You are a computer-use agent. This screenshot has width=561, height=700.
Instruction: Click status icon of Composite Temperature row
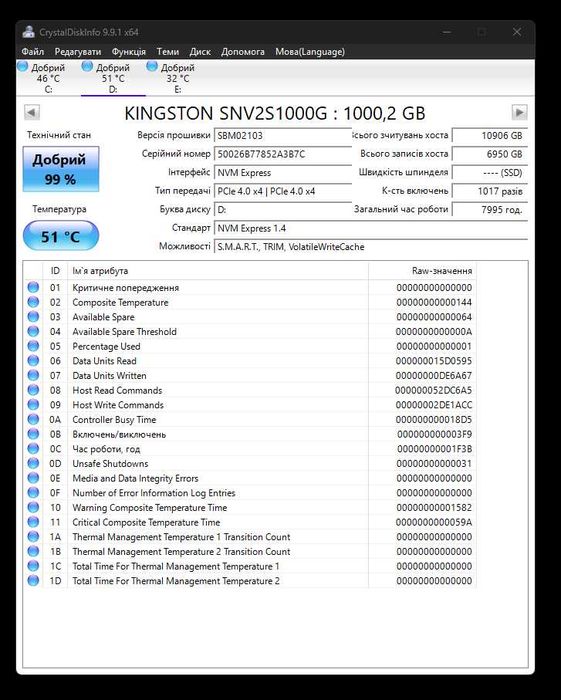click(x=33, y=302)
